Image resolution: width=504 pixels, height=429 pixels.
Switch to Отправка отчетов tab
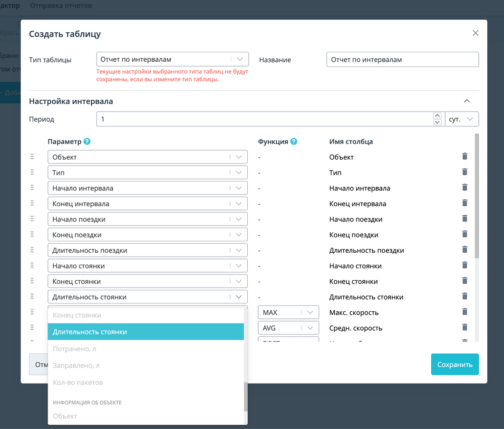(x=61, y=5)
